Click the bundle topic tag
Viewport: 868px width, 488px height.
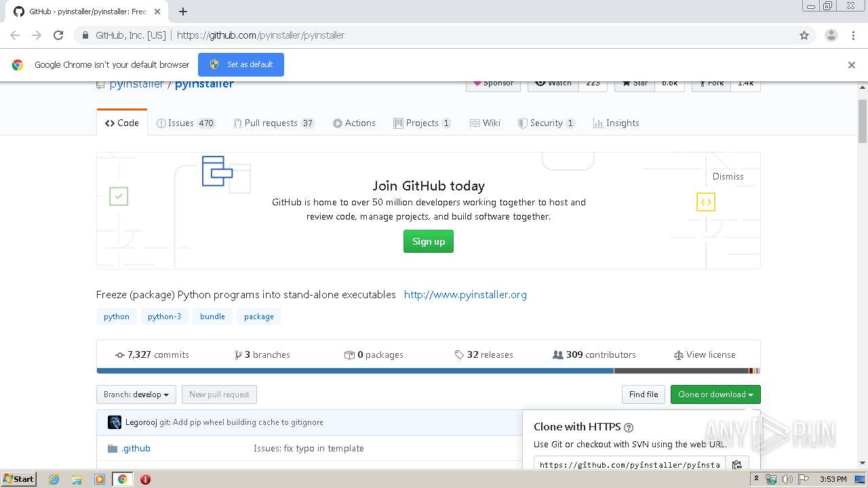click(x=212, y=317)
